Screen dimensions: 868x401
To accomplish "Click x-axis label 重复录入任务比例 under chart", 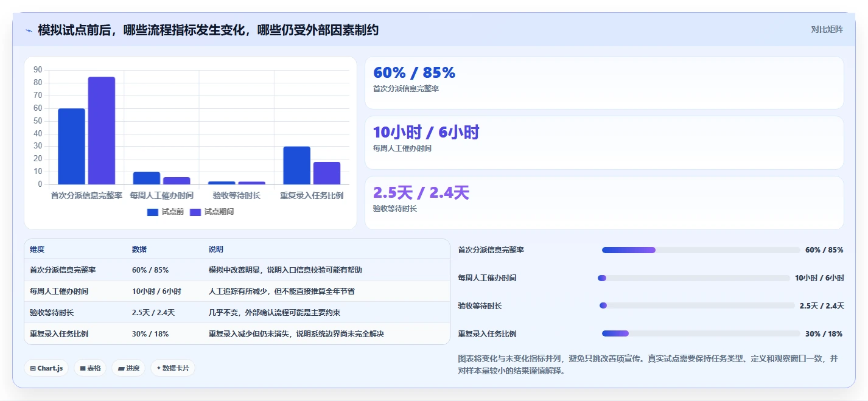I will pos(312,196).
